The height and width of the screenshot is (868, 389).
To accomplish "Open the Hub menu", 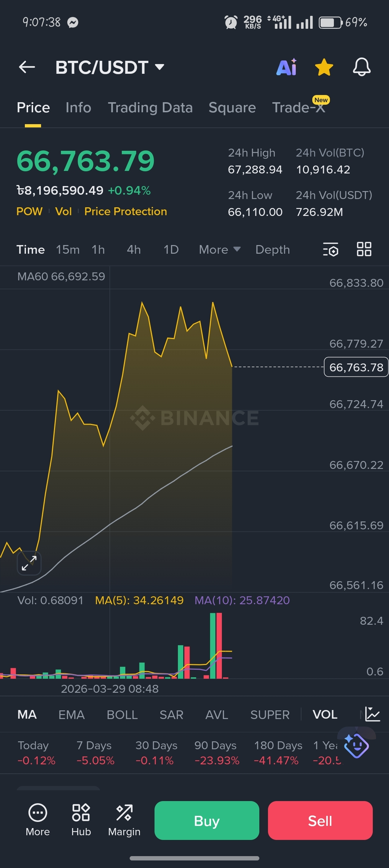I will click(x=81, y=819).
